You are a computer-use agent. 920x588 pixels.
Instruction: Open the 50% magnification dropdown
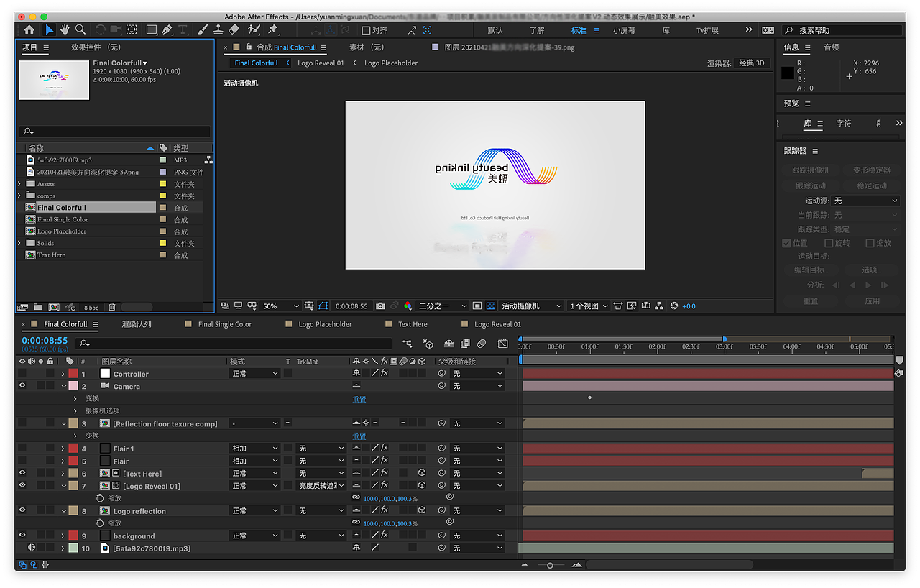click(x=280, y=306)
